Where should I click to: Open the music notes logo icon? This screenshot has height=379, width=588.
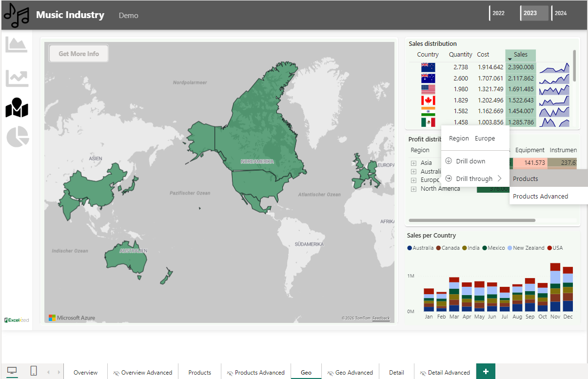tap(17, 15)
